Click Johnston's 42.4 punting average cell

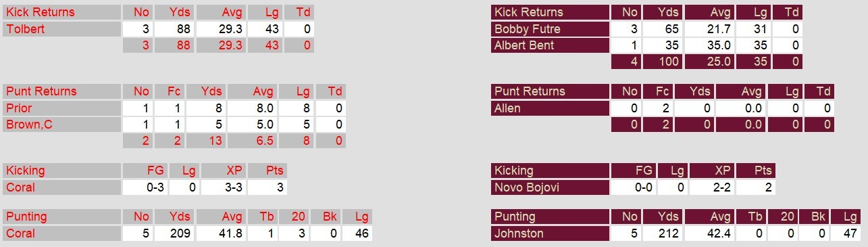[x=711, y=233]
